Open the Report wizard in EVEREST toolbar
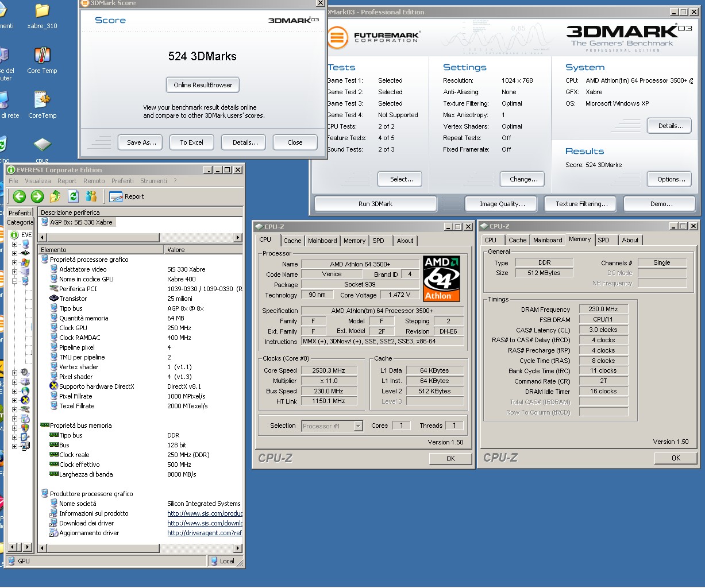705x588 pixels. click(126, 196)
